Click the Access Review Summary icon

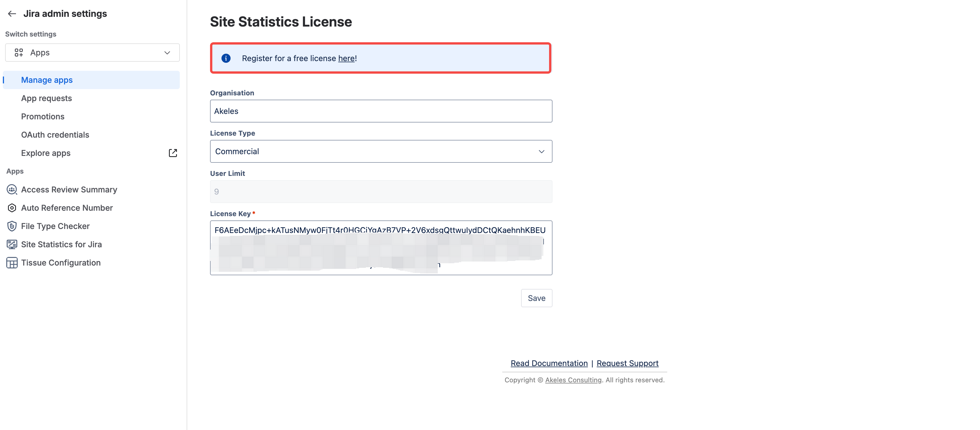(12, 190)
